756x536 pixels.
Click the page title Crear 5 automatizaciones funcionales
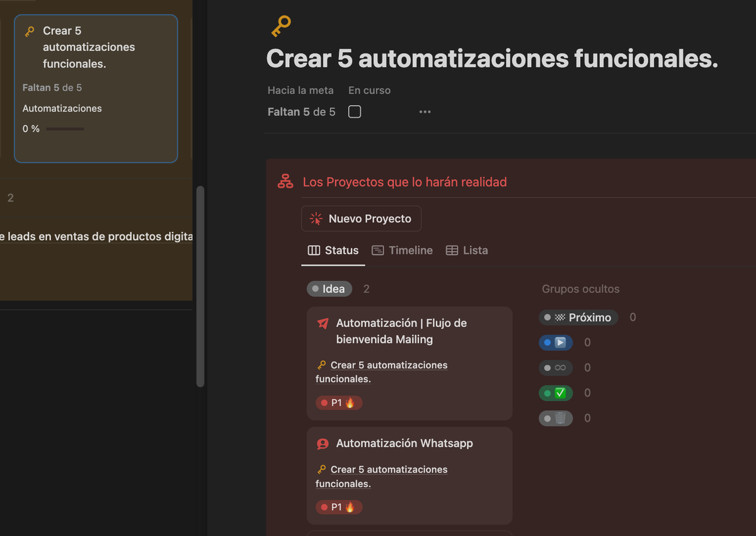click(x=492, y=59)
